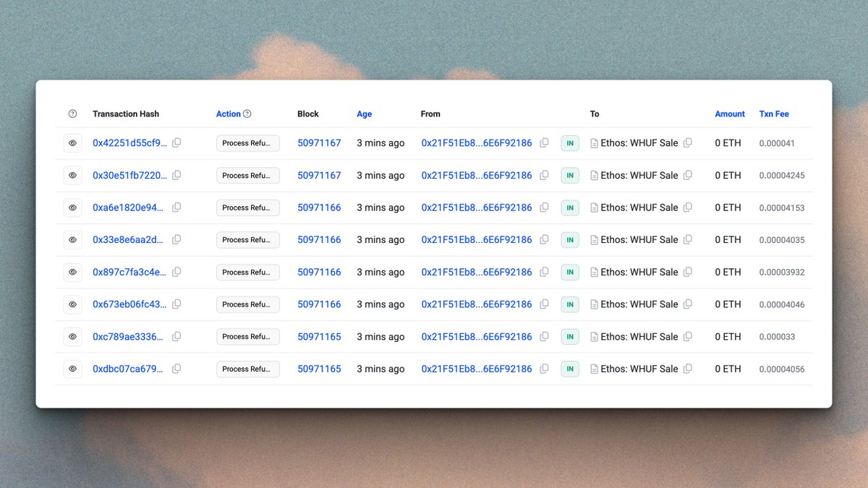Open Ethos: WHUF Sale in 0x673eb06fc43… row

point(639,304)
